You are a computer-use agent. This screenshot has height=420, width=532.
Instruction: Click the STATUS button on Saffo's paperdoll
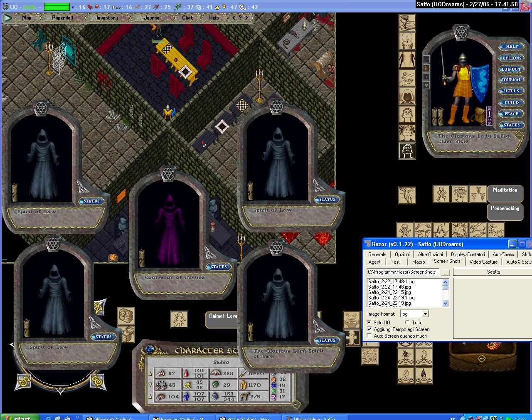512,125
